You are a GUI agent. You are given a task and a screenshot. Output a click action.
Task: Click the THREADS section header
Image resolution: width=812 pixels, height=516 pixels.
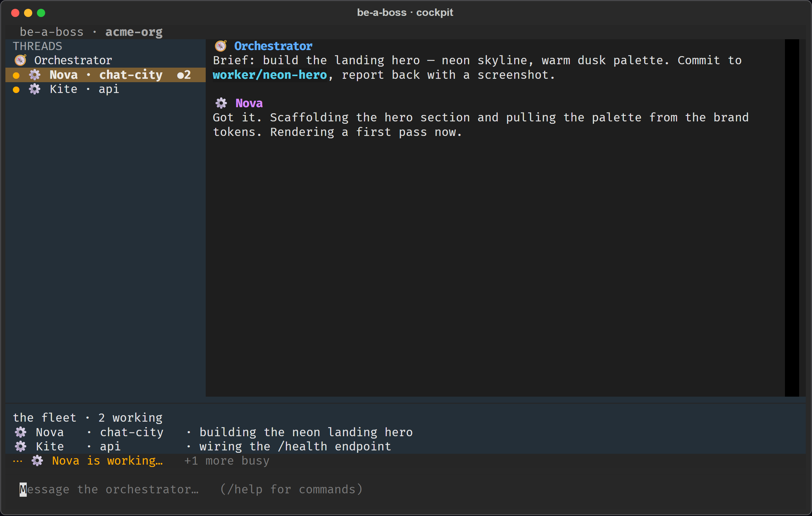point(38,46)
